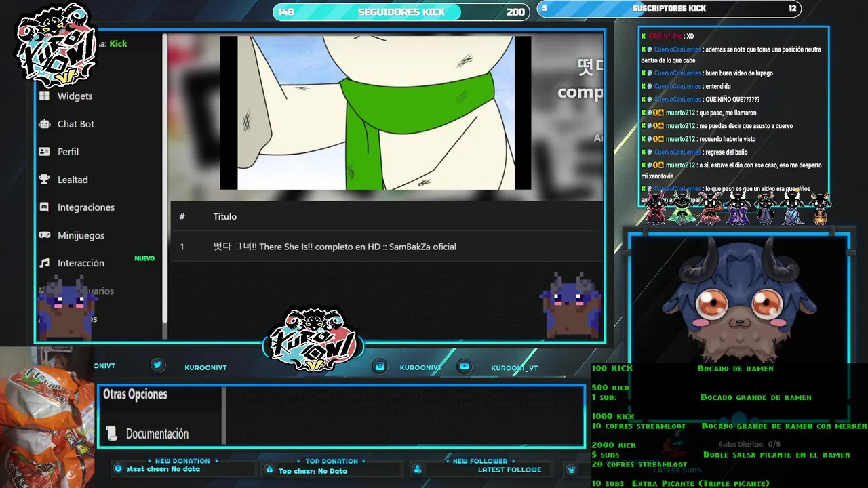
Task: Click the Subs Diarias 0/5 counter
Action: click(749, 445)
